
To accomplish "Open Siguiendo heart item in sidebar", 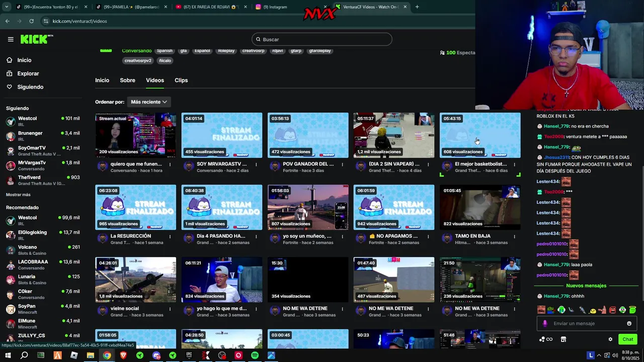I will [30, 87].
